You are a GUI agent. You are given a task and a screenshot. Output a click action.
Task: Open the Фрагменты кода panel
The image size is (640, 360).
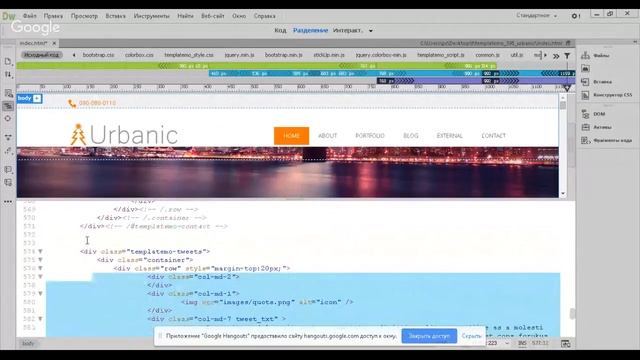[607, 140]
